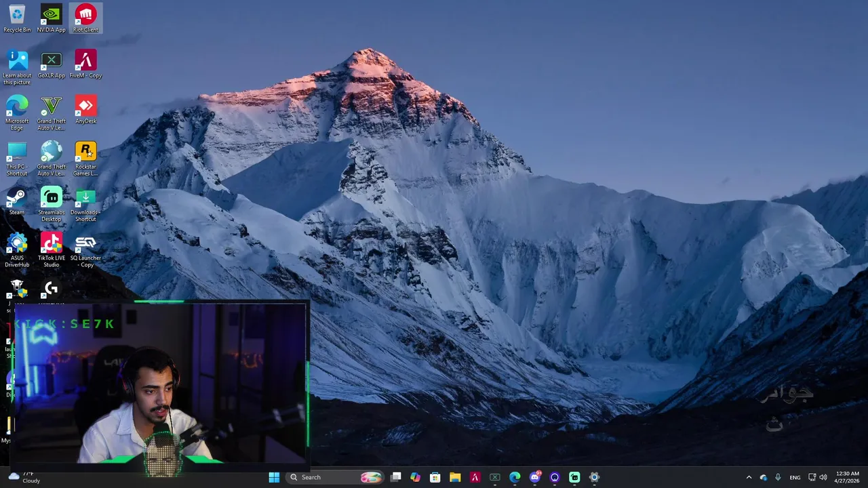Launch the NVIDIA App shortcut
Screen dimensions: 868x488
click(52, 19)
